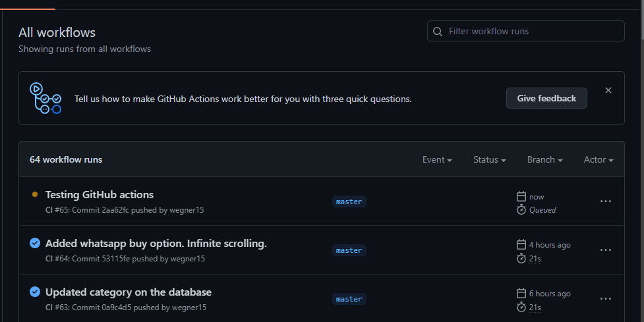
Task: Click 'CI #63: Commit 0a9c4d5 pushed by wegner15'
Action: click(126, 308)
